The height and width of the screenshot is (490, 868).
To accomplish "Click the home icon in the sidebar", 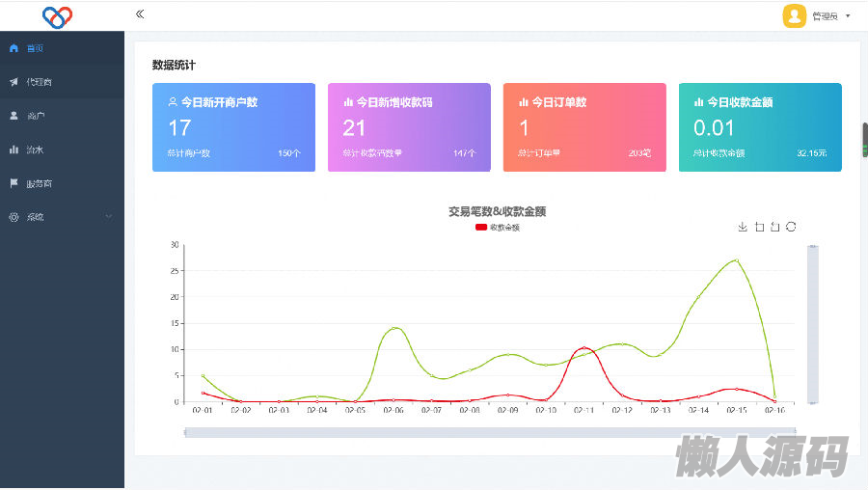I will pos(14,48).
